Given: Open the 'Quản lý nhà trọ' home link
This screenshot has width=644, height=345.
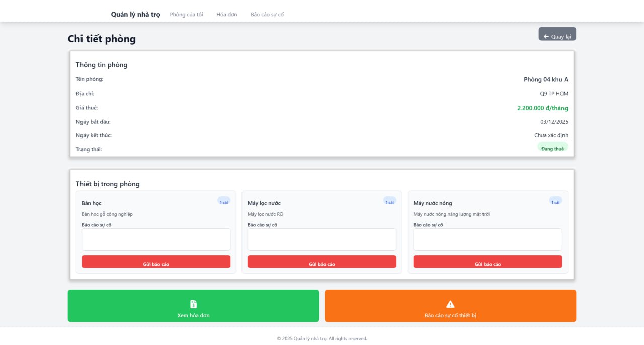Looking at the screenshot, I should point(135,14).
